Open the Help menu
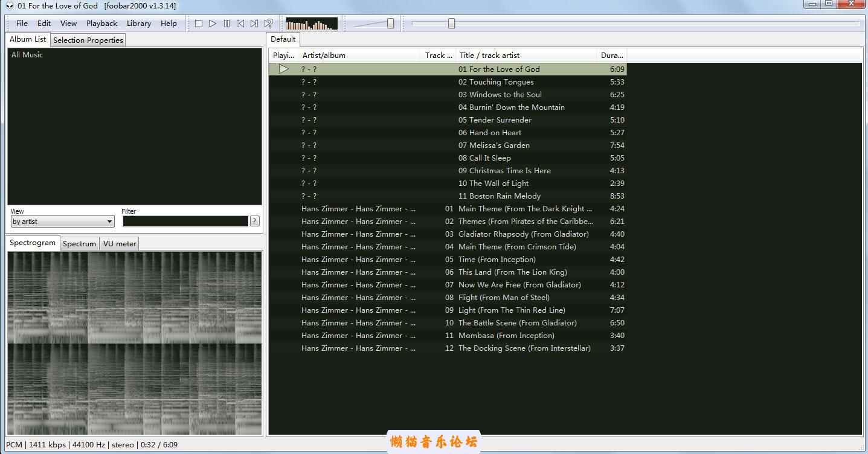Viewport: 868px width, 454px height. tap(169, 24)
